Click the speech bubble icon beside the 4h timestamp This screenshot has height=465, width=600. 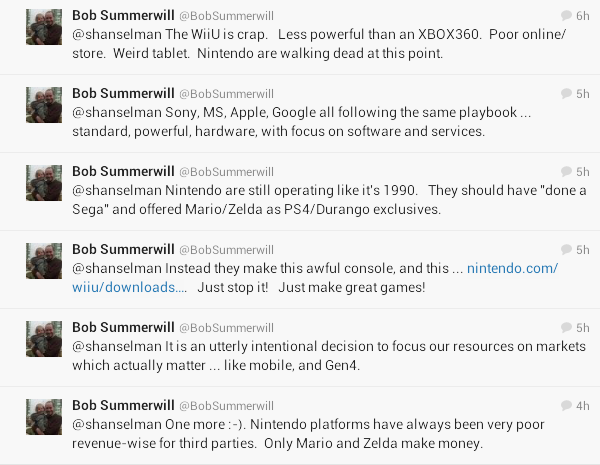click(568, 406)
